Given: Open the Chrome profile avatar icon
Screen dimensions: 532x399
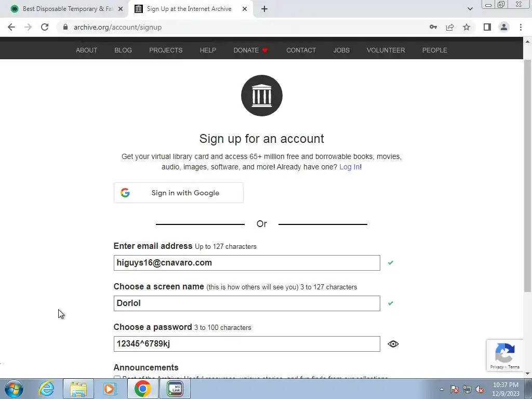Looking at the screenshot, I should [x=504, y=27].
